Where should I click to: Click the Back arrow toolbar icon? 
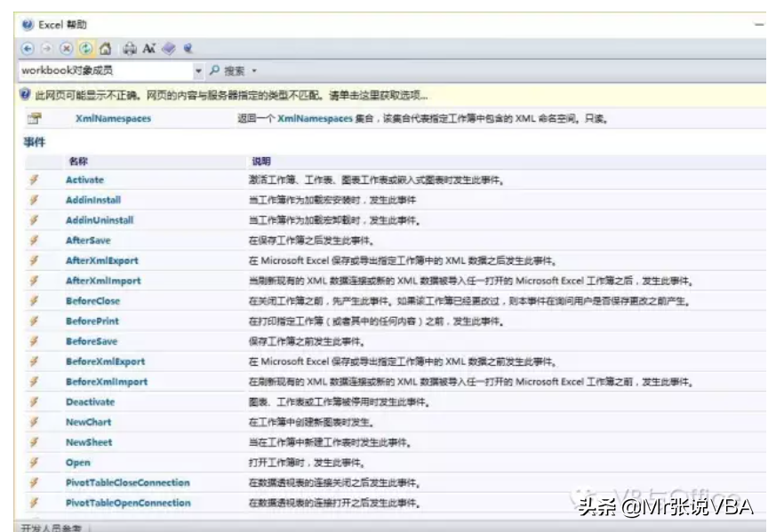click(28, 49)
